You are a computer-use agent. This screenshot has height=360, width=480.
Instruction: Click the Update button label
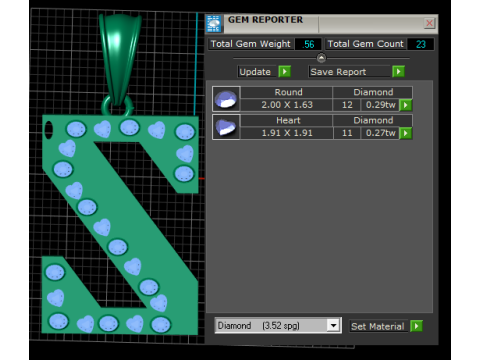point(257,72)
